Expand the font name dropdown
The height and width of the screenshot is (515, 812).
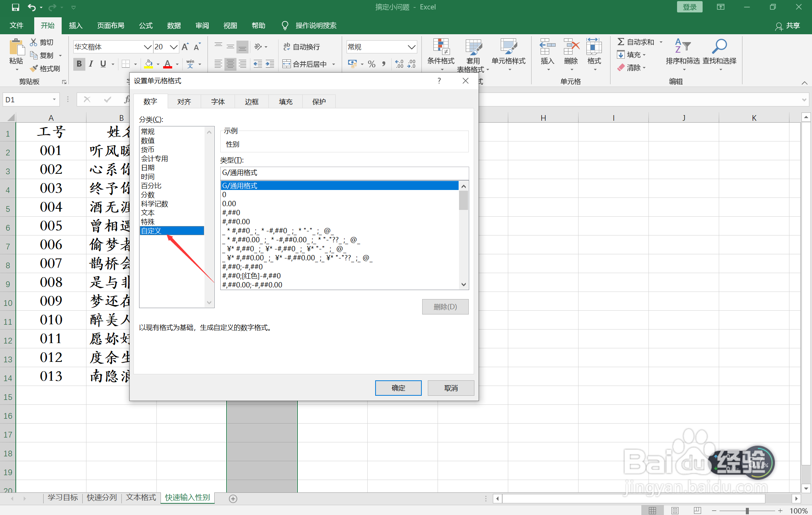147,47
